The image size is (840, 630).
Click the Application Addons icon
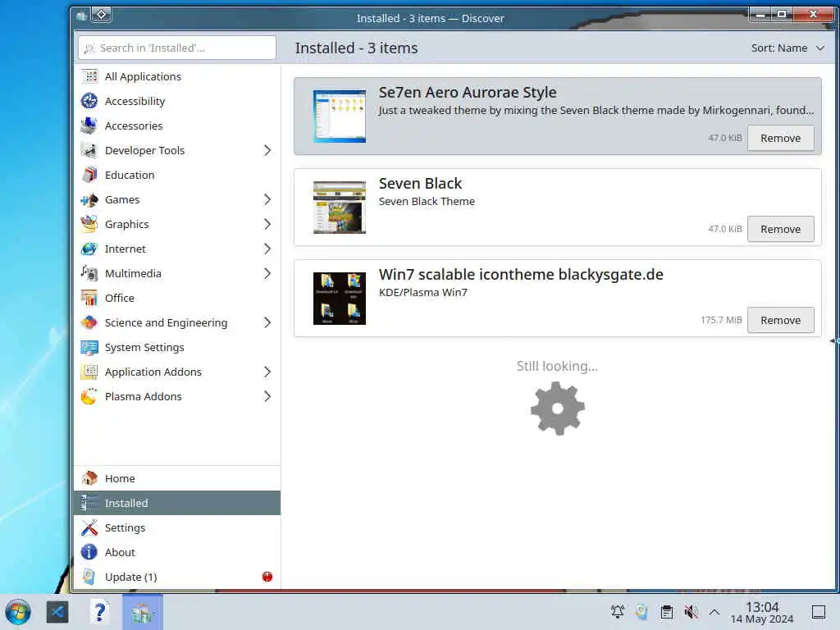tap(89, 372)
